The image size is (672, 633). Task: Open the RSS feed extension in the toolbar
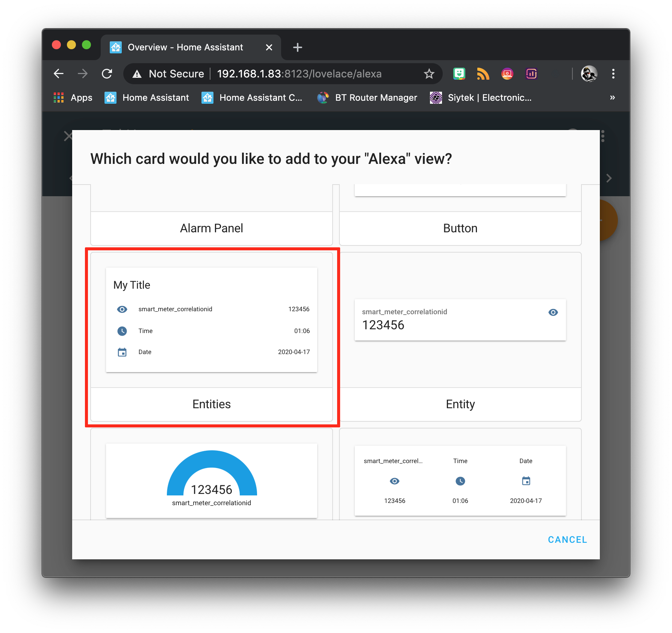(483, 74)
